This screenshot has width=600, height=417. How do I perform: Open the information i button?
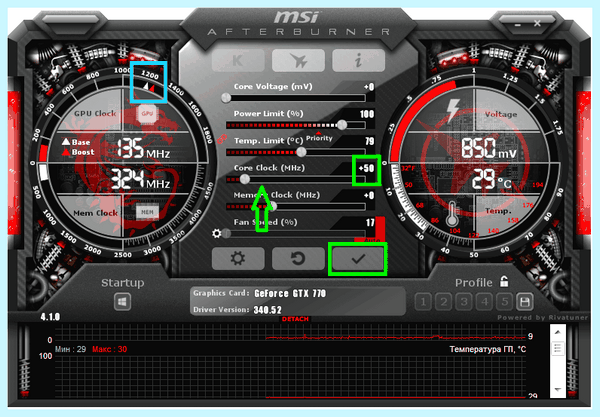359,60
